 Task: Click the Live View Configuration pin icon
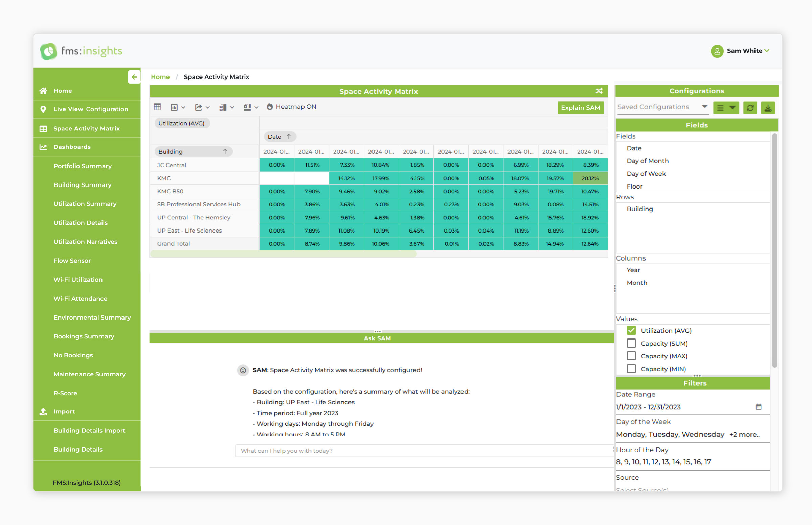[43, 109]
